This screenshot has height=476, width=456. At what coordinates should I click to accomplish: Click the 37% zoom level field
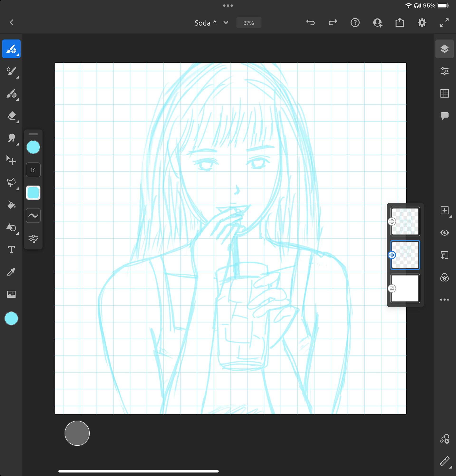(249, 23)
